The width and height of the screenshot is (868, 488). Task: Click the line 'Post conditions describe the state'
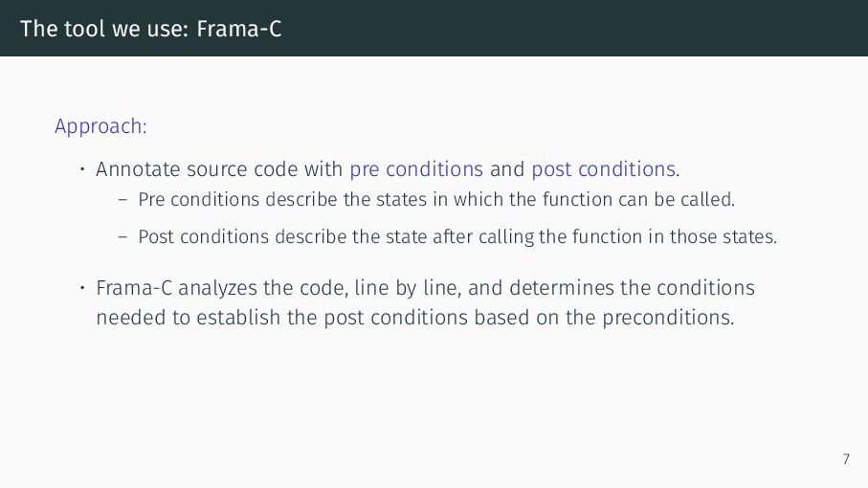(x=457, y=236)
